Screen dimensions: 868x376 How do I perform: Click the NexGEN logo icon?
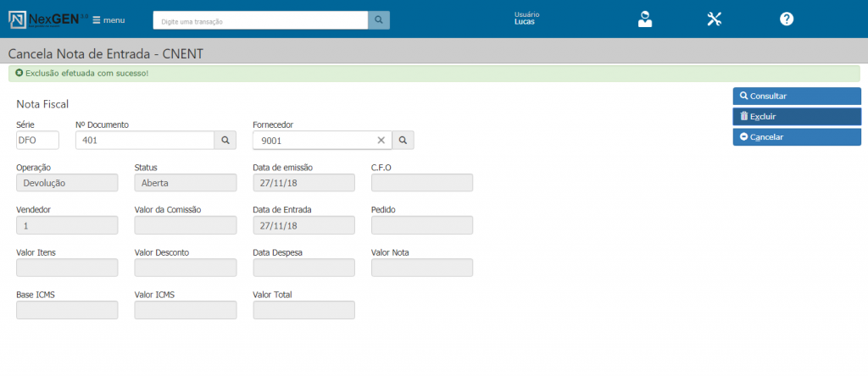tap(17, 19)
